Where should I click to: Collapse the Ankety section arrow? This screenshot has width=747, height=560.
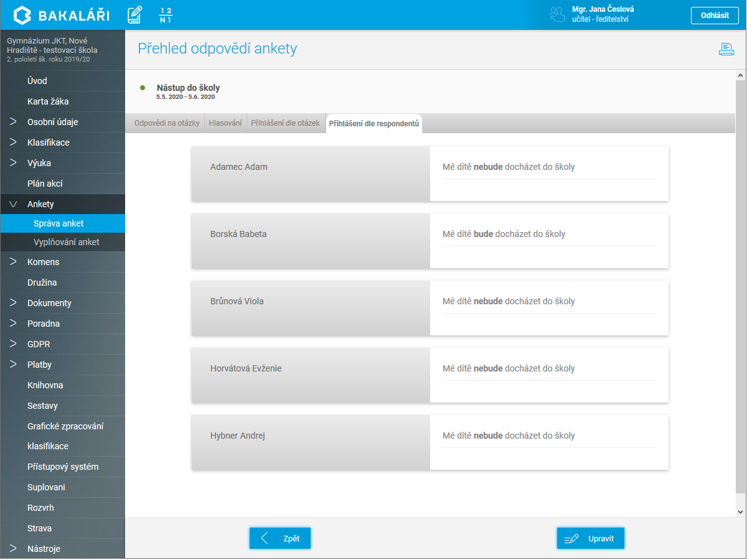13,204
